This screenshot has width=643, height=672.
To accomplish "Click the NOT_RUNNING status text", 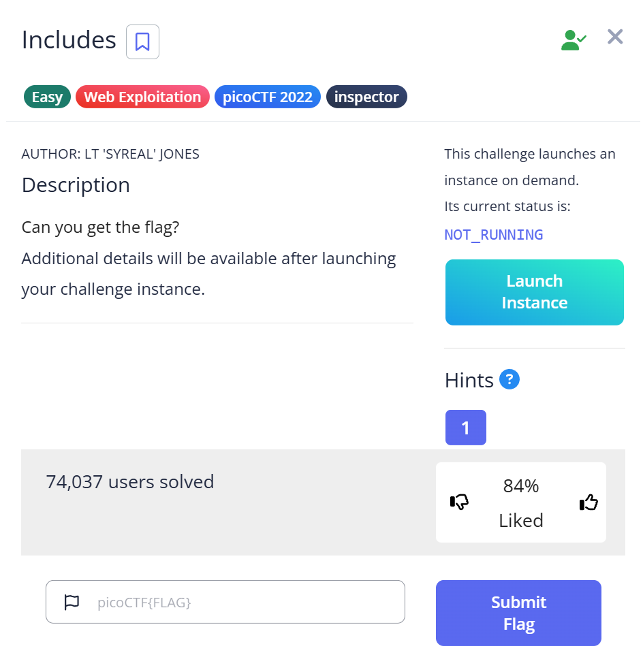I will pos(494,235).
